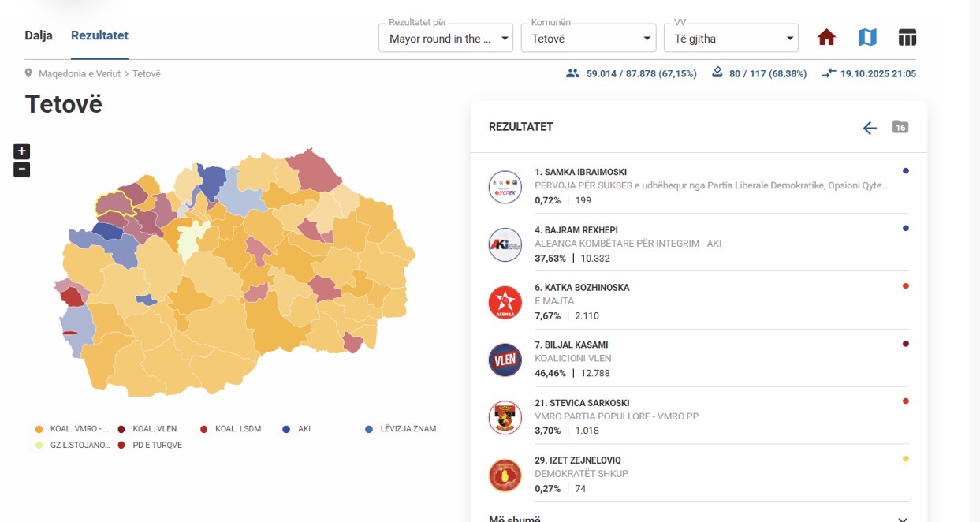Zoom into the map with plus button

point(20,151)
